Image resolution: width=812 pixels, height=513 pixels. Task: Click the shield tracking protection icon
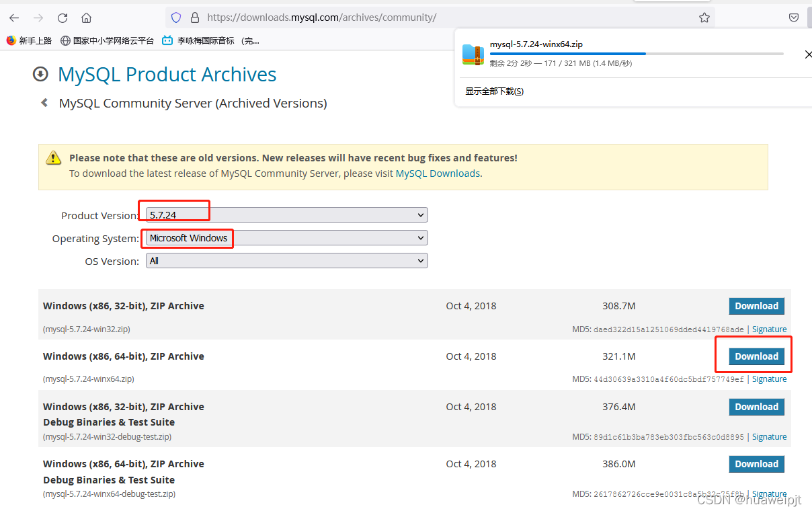click(176, 17)
